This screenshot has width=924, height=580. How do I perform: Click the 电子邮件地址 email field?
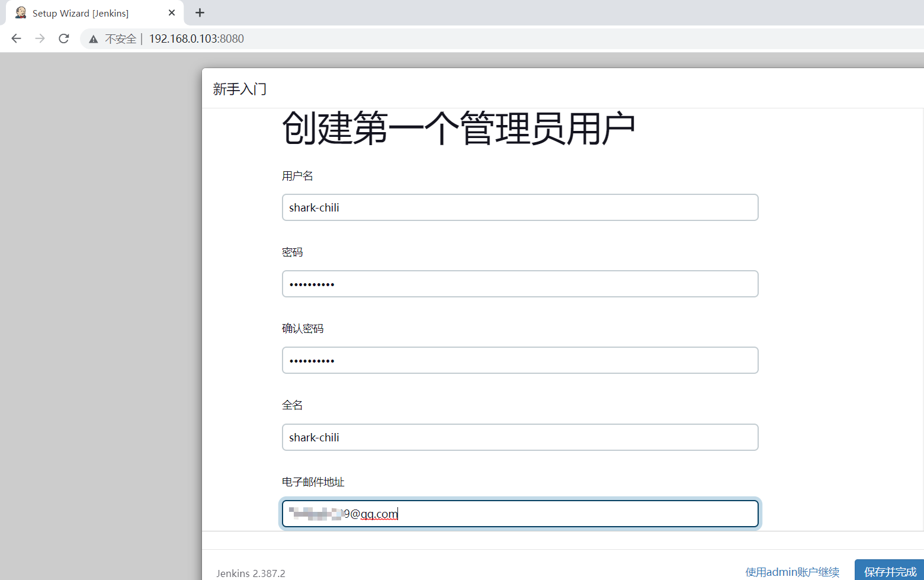pyautogui.click(x=520, y=513)
